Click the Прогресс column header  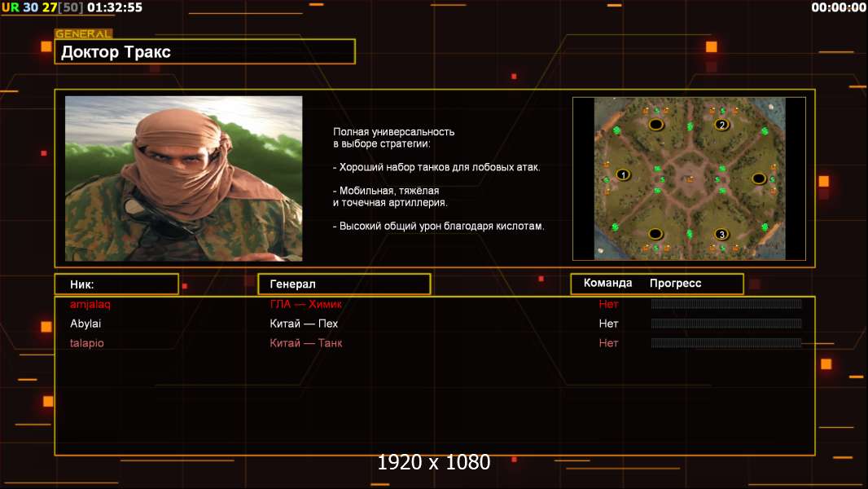tap(675, 284)
